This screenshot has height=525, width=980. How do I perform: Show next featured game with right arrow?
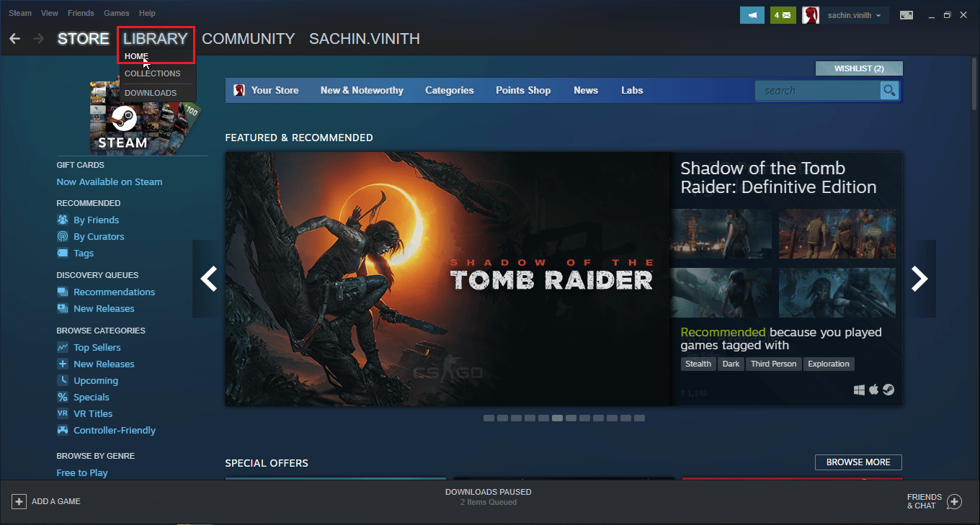coord(919,279)
